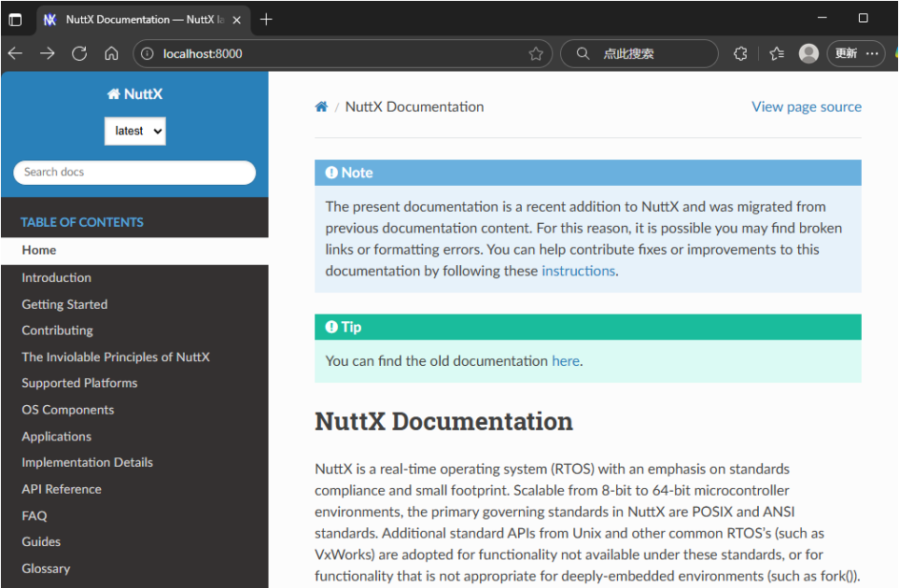
Task: Select Home in table of contents
Action: (134, 250)
